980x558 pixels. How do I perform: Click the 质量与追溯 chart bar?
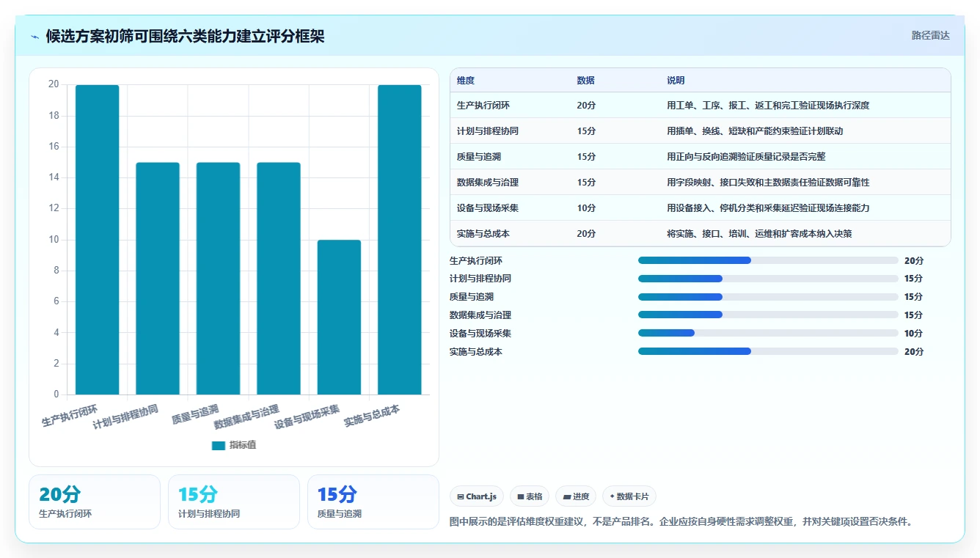[x=218, y=279]
